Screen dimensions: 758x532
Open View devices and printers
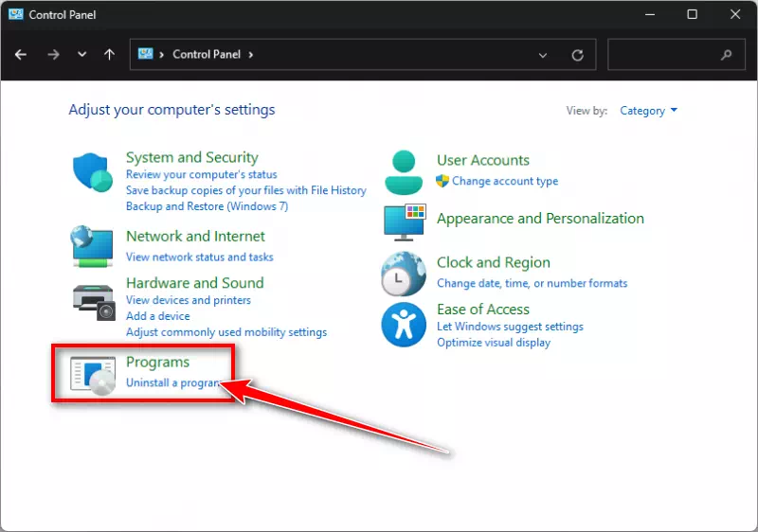(189, 300)
